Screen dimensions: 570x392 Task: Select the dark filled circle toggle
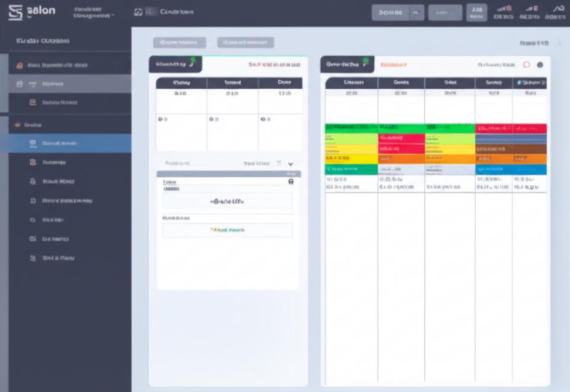540,65
